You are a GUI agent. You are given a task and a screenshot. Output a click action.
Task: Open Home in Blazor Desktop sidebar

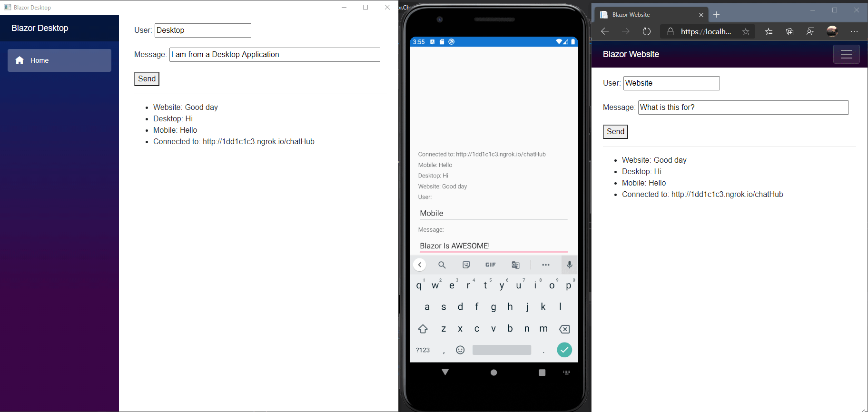[59, 60]
